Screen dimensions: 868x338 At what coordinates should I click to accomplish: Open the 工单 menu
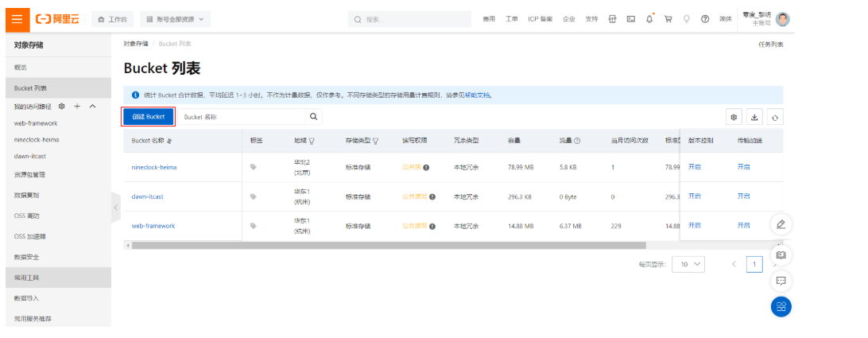512,19
